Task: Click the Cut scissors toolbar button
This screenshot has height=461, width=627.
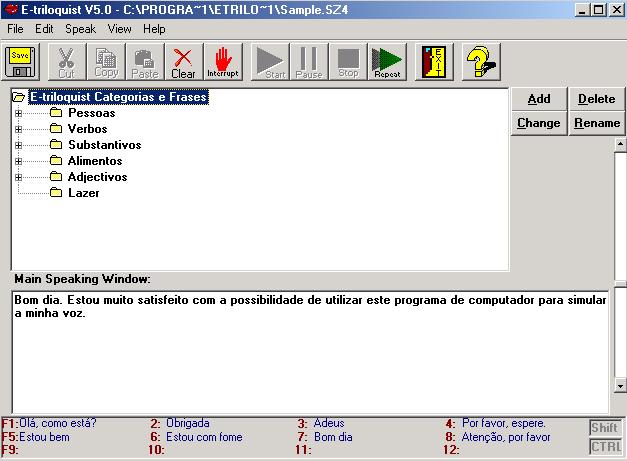Action: point(66,62)
